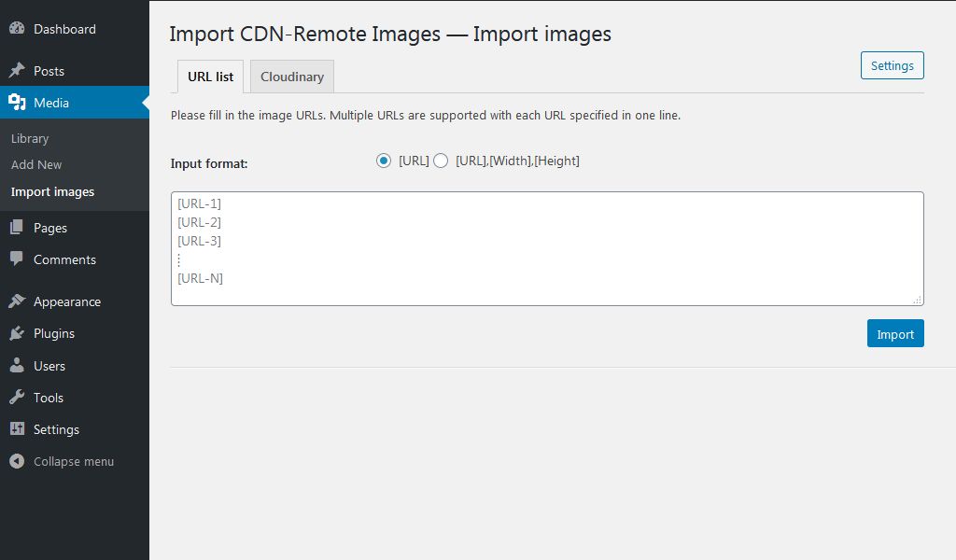Screen dimensions: 956x560
Task: Select the [URL] input format radio
Action: click(383, 161)
